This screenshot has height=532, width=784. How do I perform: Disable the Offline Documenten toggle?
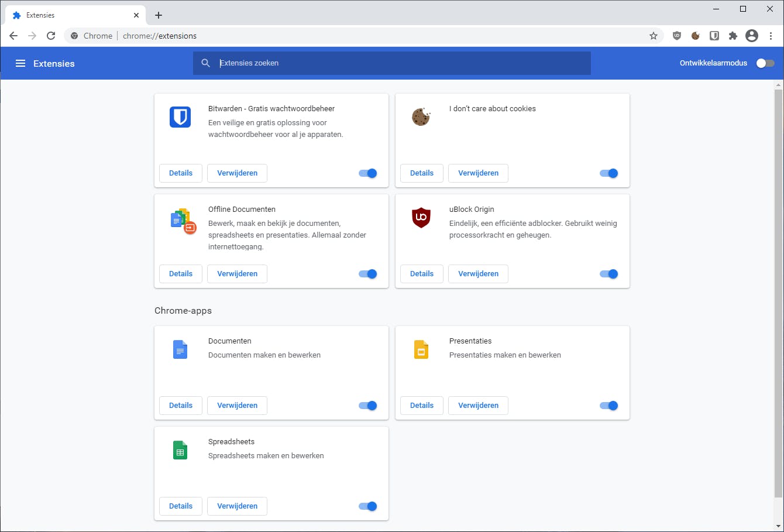368,274
